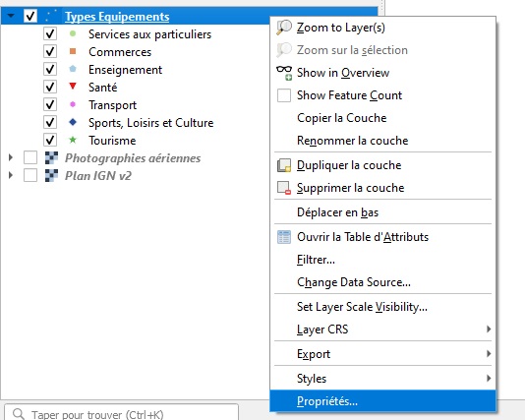Select Show in Overview menu entry

coord(382,73)
